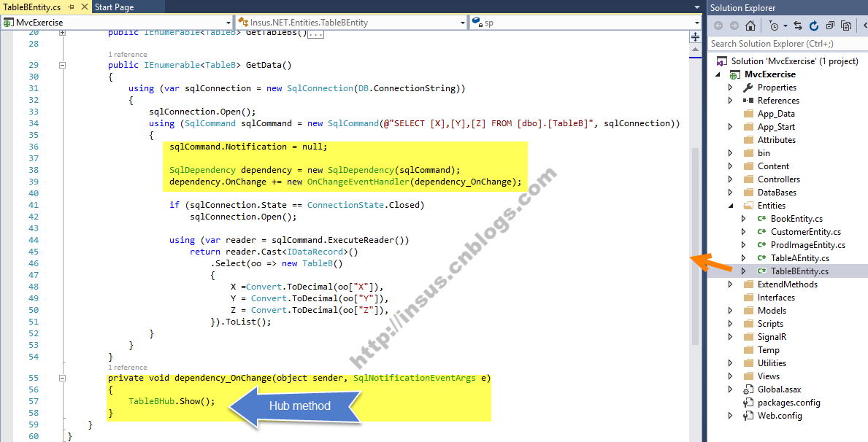Click the editor vertical scrollbar thumb

[x=695, y=247]
